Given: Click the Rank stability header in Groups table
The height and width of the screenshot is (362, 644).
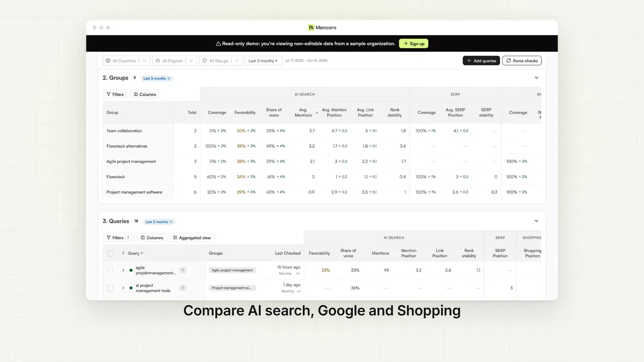Looking at the screenshot, I should point(395,113).
